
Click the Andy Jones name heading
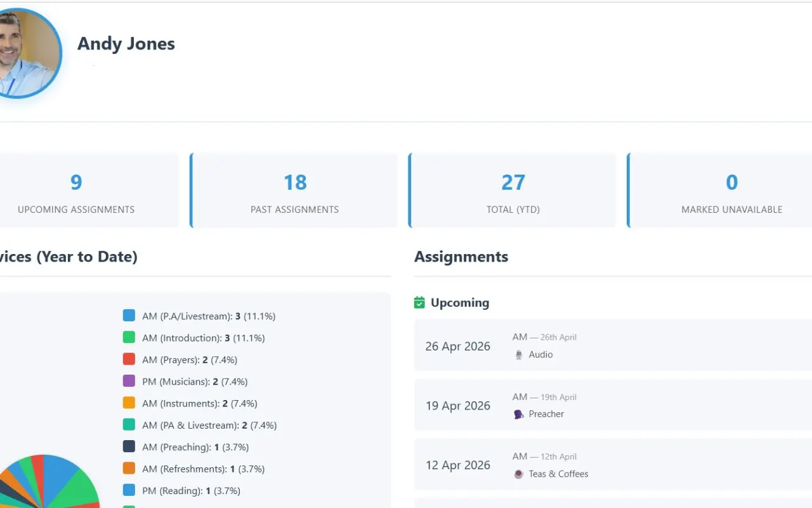[126, 44]
